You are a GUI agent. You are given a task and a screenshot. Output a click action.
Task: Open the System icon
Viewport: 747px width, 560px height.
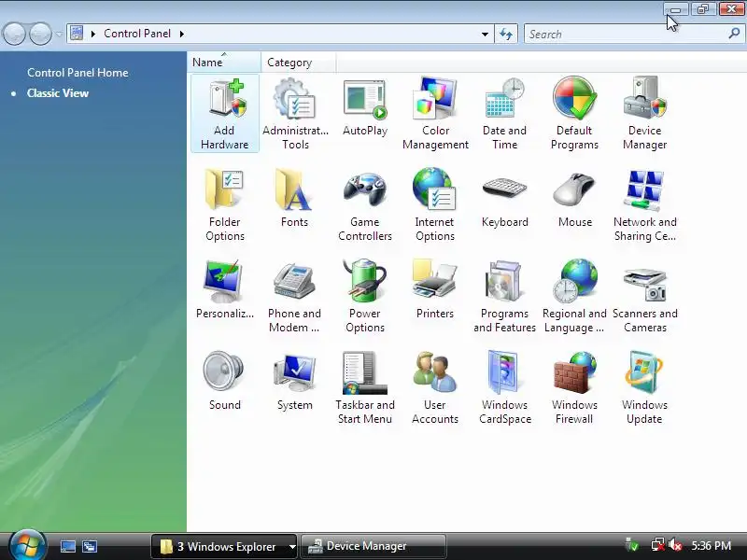294,382
